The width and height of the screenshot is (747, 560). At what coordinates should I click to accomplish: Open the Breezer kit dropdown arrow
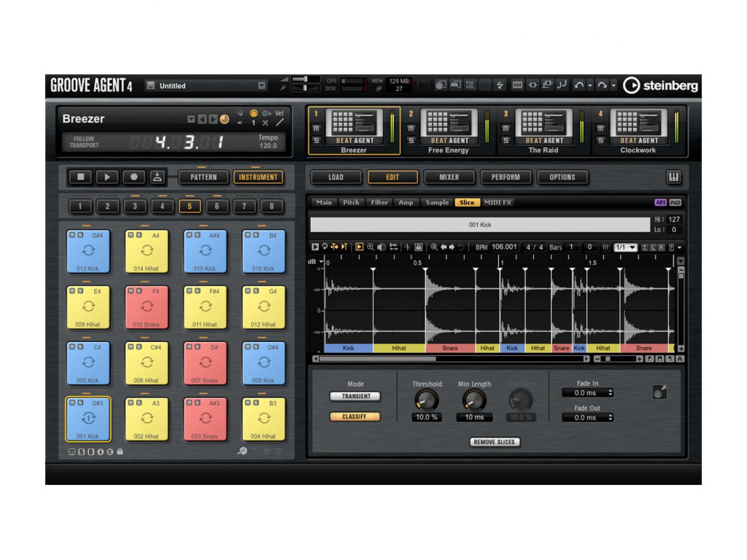point(191,119)
